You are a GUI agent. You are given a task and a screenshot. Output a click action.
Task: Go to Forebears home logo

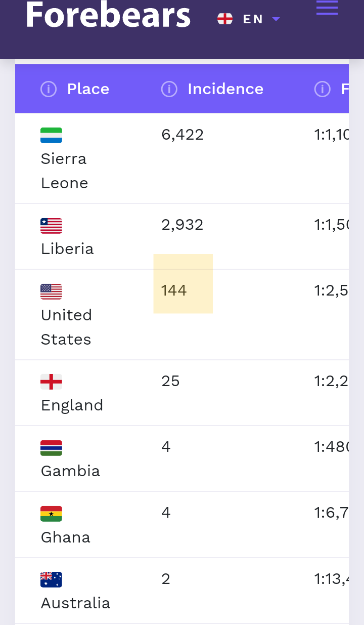pyautogui.click(x=108, y=14)
